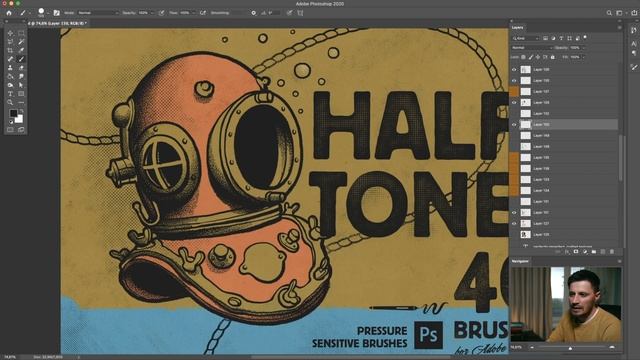Select the Clone Stamp tool
The width and height of the screenshot is (640, 360).
tap(10, 68)
